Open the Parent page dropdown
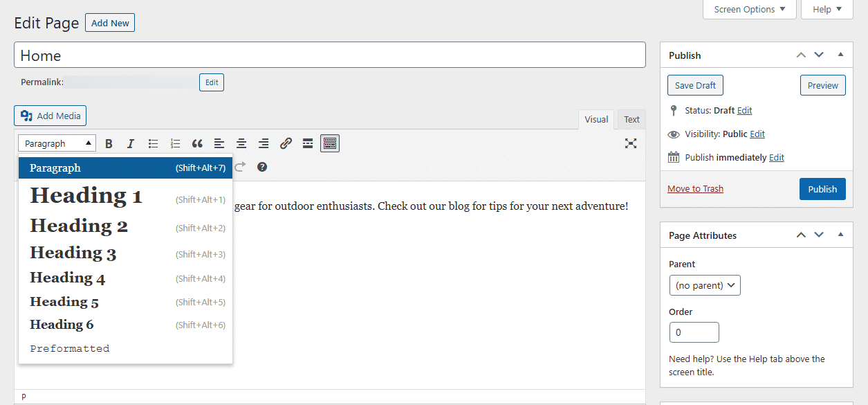 pos(704,285)
